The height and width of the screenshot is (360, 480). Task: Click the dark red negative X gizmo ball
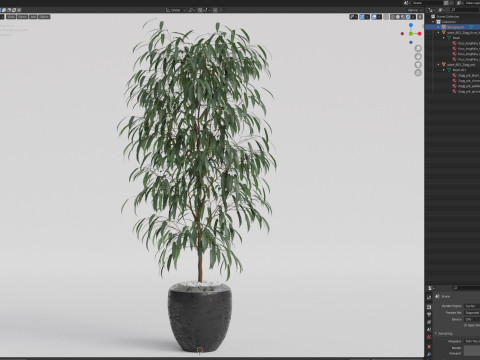point(402,34)
